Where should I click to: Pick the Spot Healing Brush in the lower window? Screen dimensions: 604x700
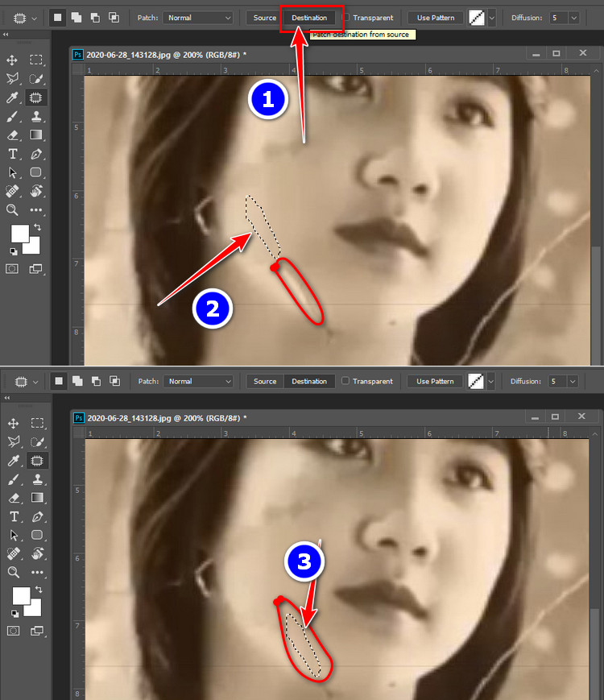pos(14,553)
